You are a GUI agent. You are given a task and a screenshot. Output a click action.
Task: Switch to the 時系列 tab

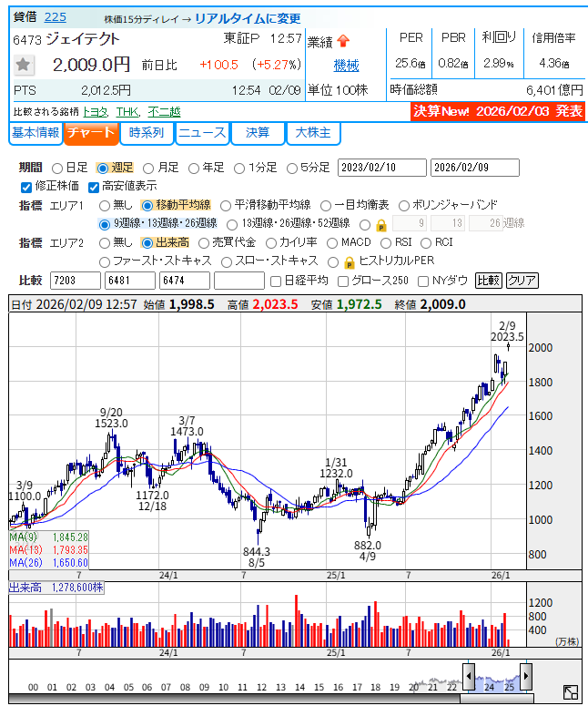pos(146,133)
